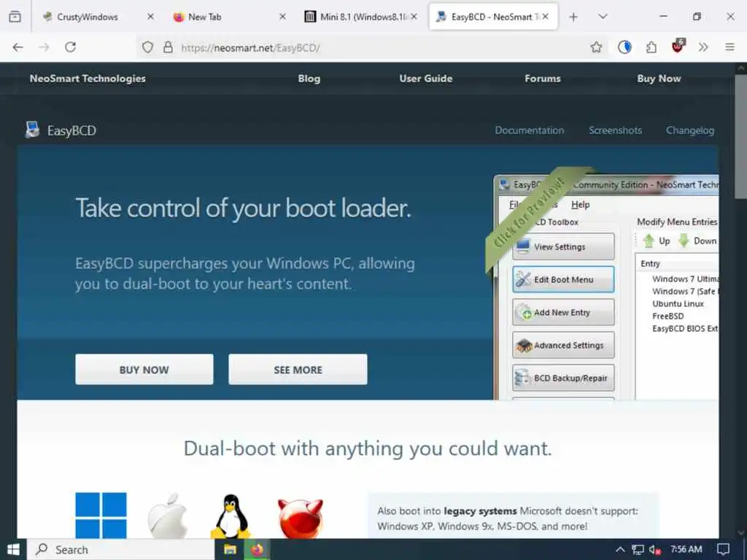Show hidden system tray icons chevron
747x560 pixels.
[620, 550]
